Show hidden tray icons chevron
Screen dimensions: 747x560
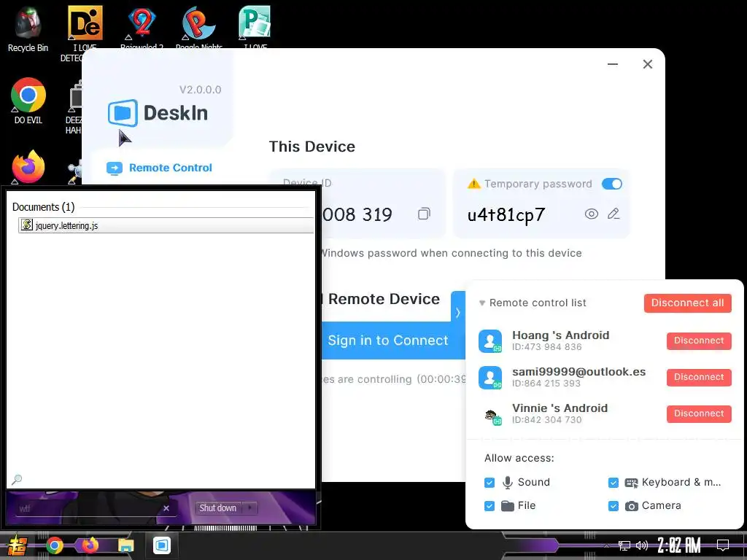point(606,545)
